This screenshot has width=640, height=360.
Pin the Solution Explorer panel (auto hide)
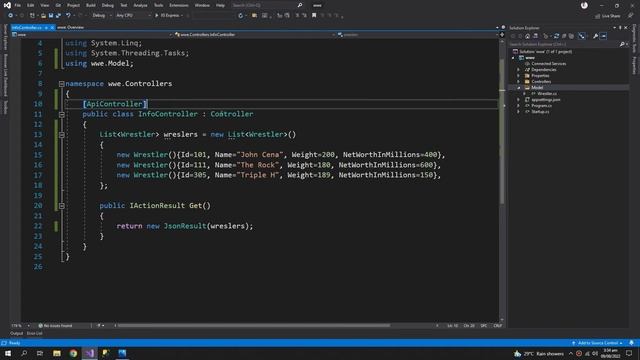[x=620, y=28]
